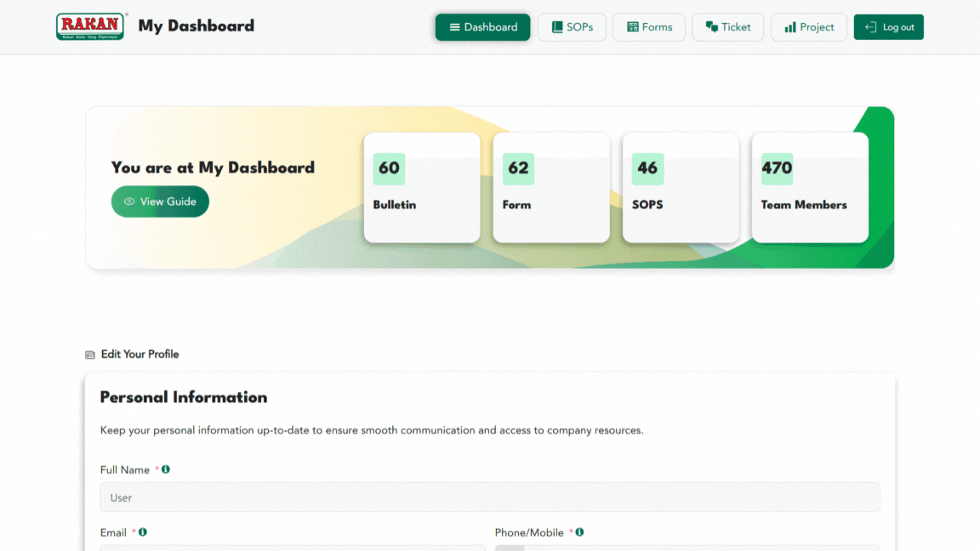Select the Form count card
The height and width of the screenshot is (551, 980).
(551, 187)
